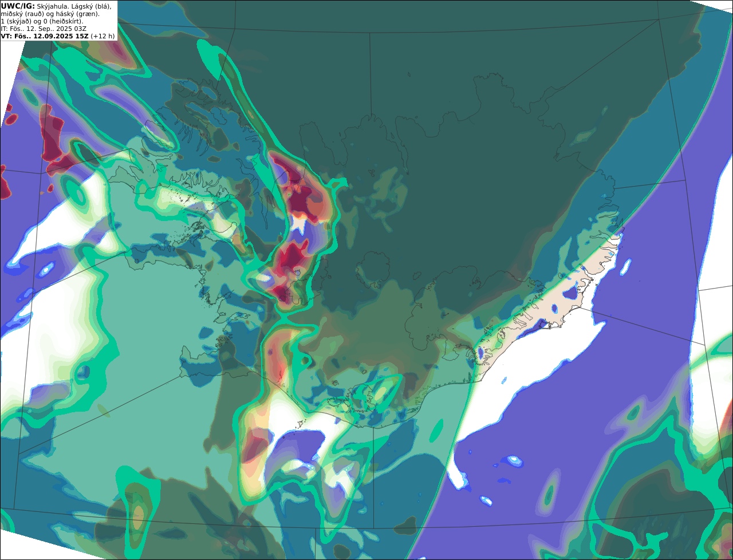Select the 'miðský (rauð) og háský (græn).' line
The height and width of the screenshot is (560, 733).
(50, 13)
